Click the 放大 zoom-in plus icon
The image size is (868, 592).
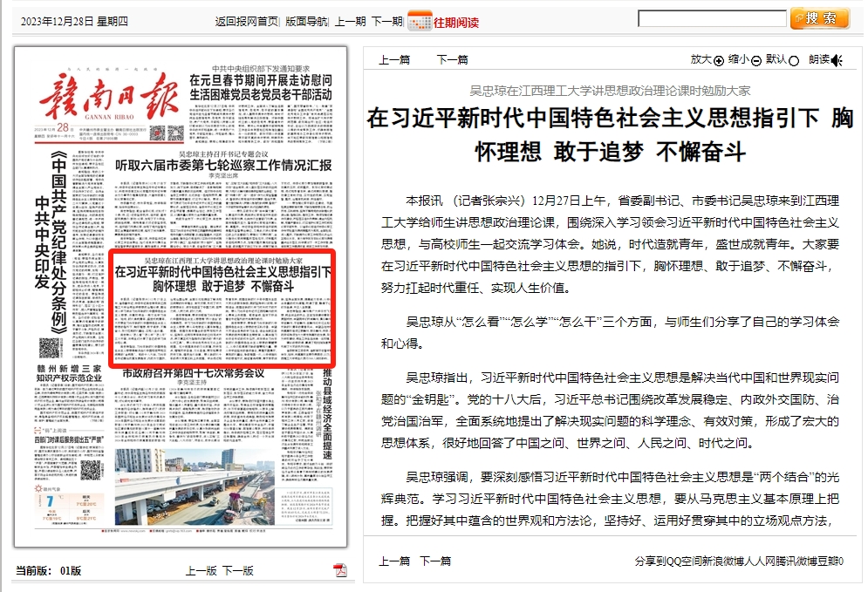(719, 61)
